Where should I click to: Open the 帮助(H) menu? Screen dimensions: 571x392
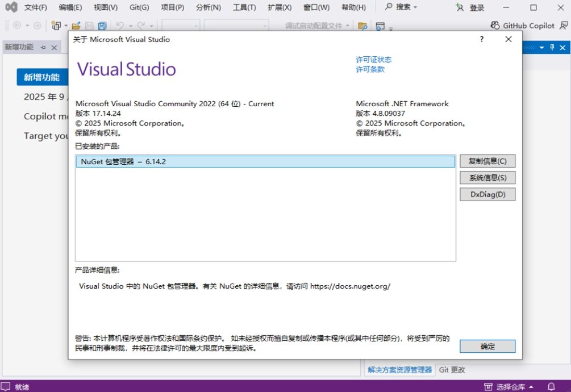tap(353, 7)
